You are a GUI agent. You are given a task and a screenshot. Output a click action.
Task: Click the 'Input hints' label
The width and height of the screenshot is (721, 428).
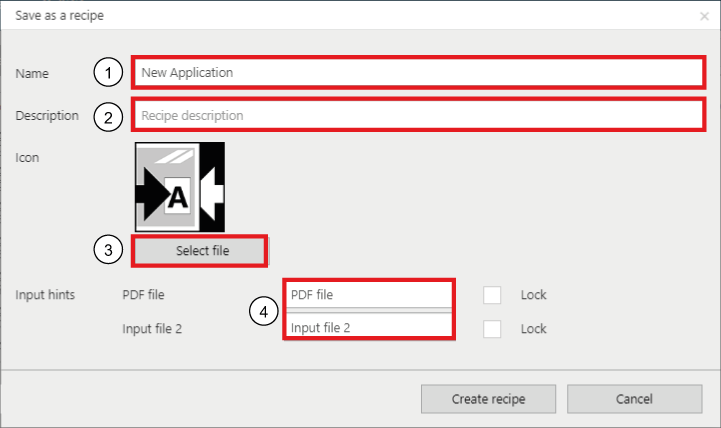[45, 295]
